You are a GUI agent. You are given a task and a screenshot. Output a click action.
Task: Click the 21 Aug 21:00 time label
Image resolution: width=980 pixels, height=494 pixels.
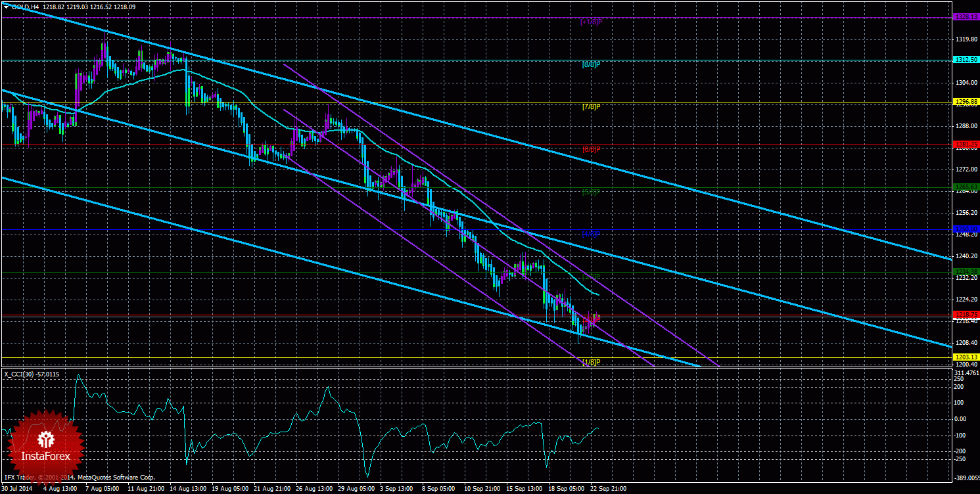point(271,489)
